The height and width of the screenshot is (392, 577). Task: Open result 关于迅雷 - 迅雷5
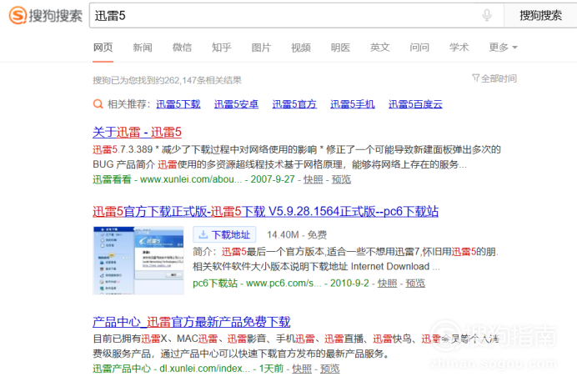click(x=137, y=132)
